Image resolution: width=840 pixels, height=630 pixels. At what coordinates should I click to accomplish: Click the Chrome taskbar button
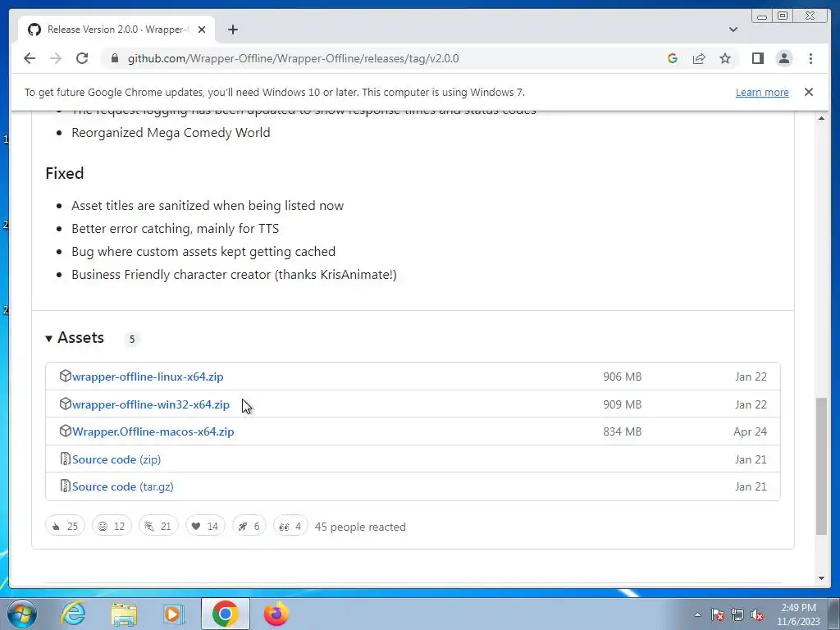225,614
